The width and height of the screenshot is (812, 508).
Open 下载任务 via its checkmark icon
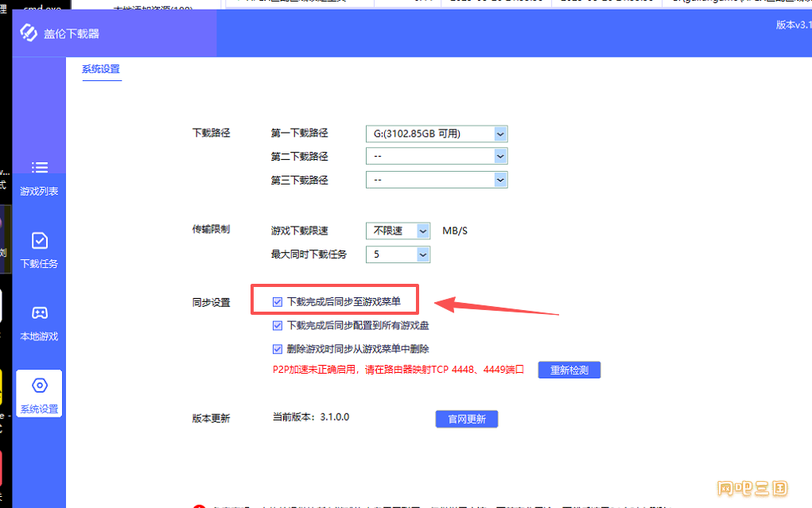click(x=39, y=241)
